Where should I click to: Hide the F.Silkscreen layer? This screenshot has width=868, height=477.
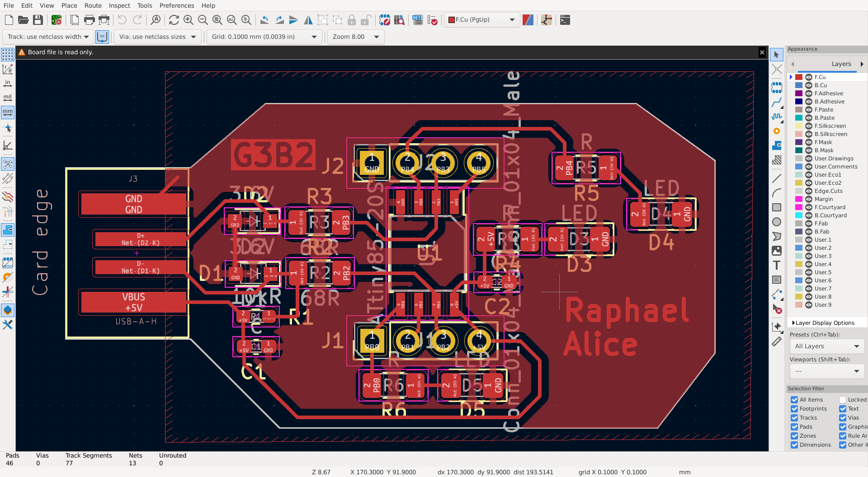pos(809,126)
